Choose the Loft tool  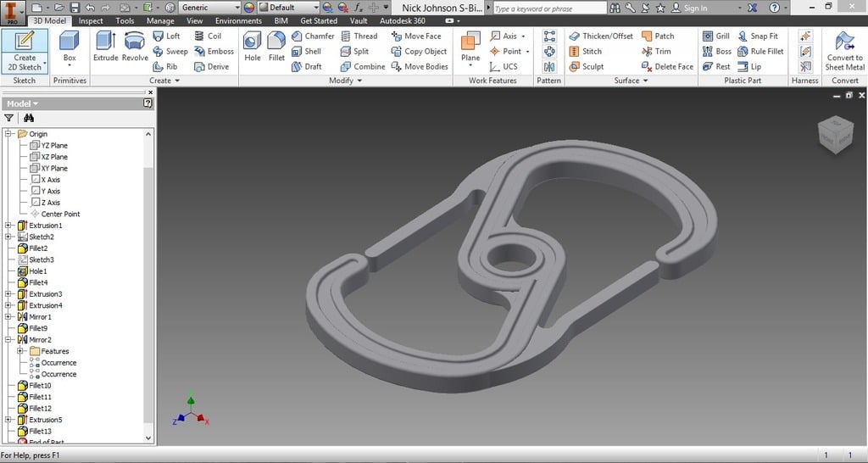pyautogui.click(x=167, y=36)
